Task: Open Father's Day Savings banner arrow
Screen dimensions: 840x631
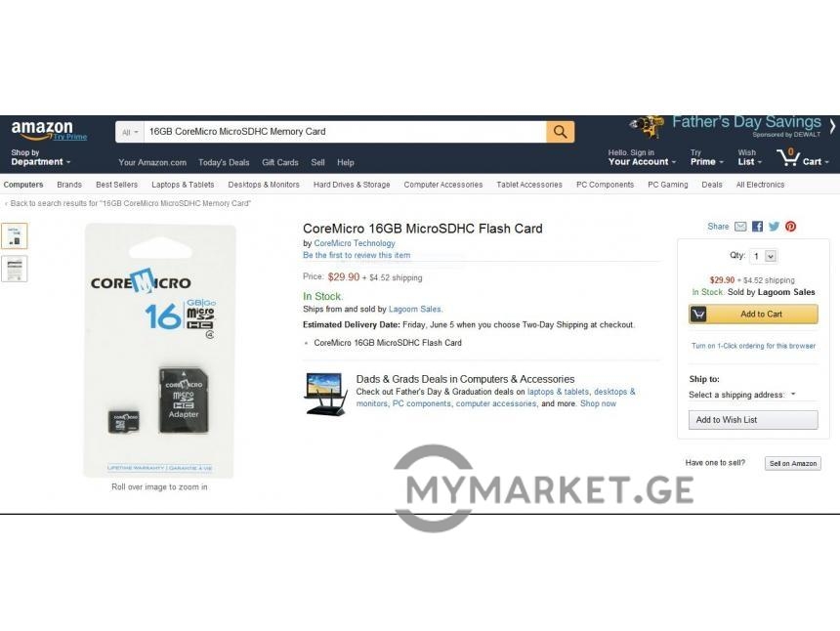Action: click(832, 126)
